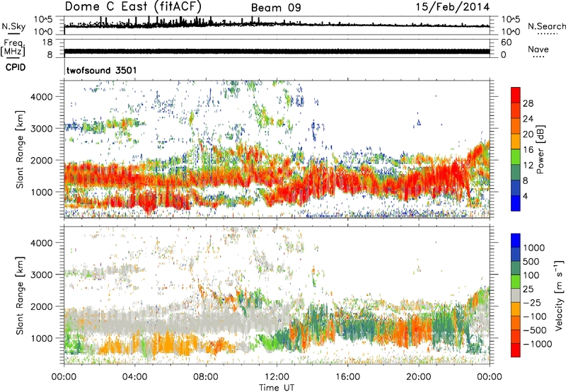Select the "Freq. [MHz]" axis label

click(13, 47)
